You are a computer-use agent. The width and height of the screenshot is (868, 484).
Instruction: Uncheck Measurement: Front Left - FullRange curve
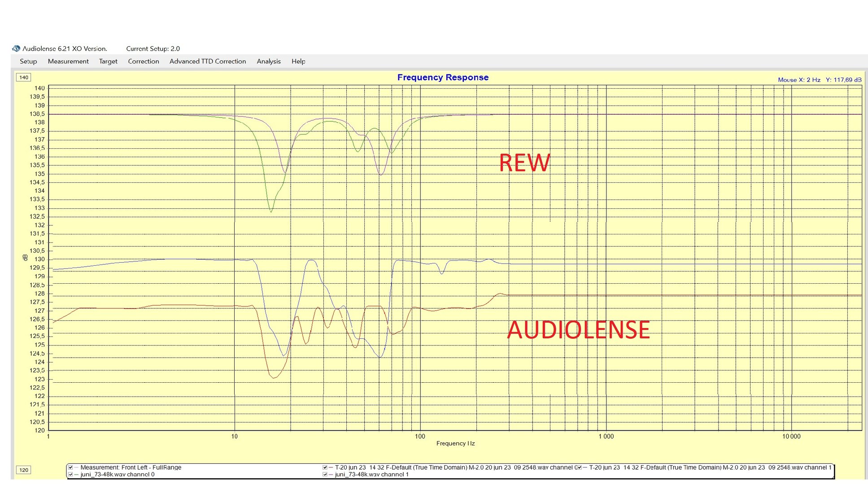pos(70,467)
